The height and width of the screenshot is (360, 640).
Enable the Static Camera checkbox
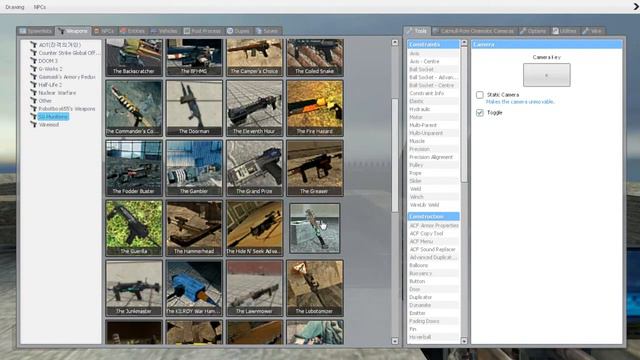[480, 95]
